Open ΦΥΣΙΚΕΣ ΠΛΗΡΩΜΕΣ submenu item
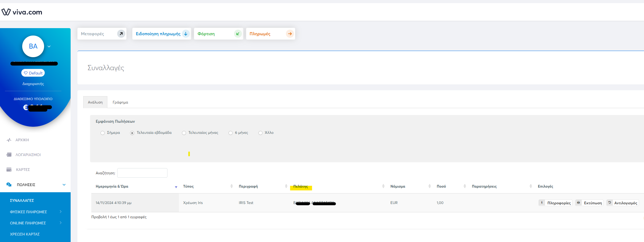 coord(28,212)
